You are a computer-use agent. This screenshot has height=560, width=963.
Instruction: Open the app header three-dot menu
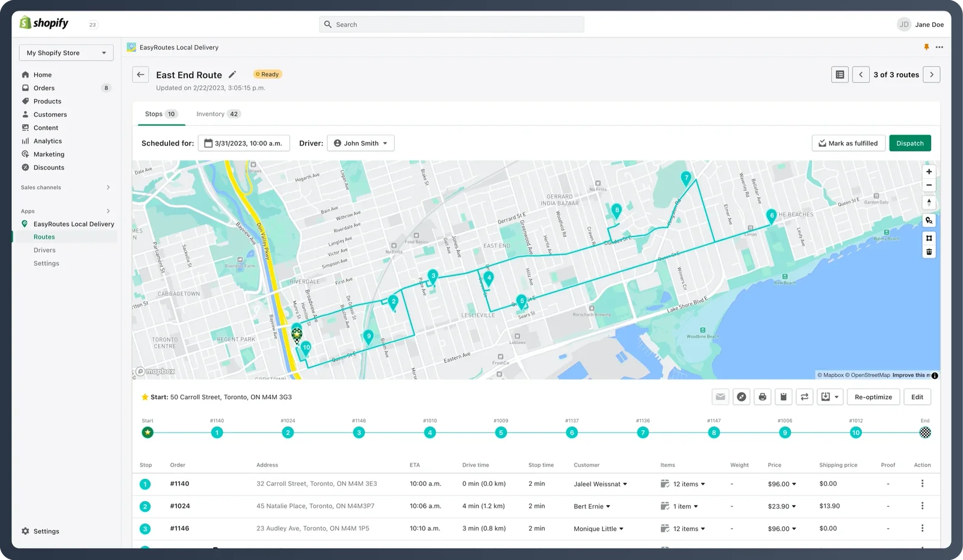[x=939, y=47]
